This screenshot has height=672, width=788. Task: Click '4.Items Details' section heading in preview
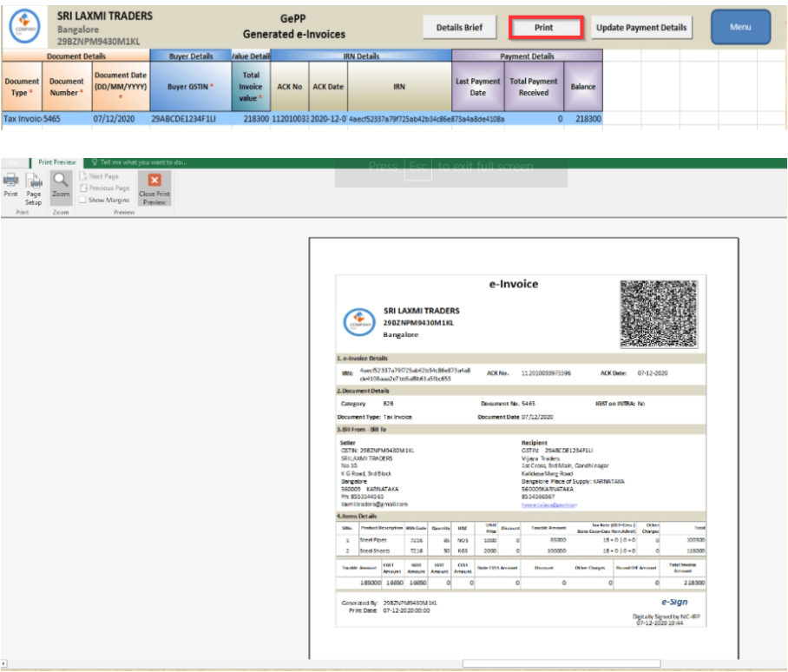[357, 517]
